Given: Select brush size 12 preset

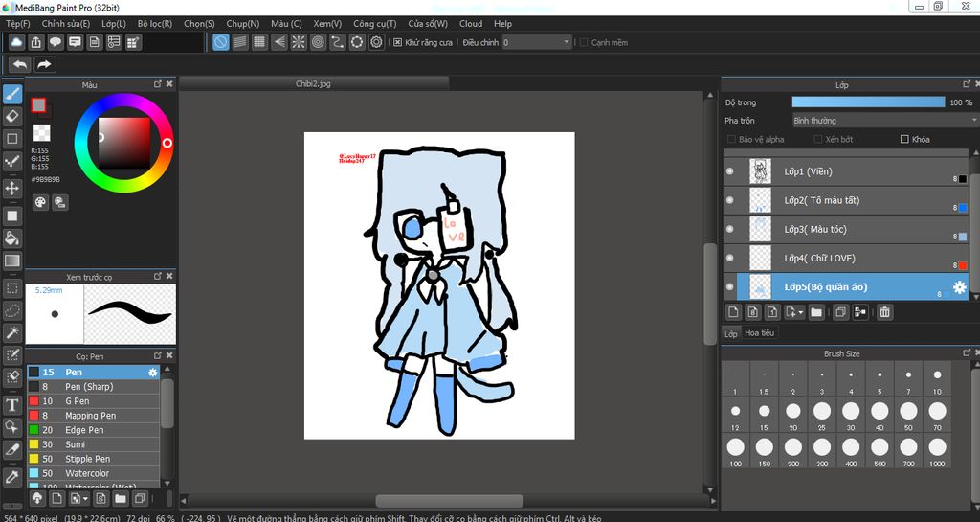Looking at the screenshot, I should pos(735,415).
